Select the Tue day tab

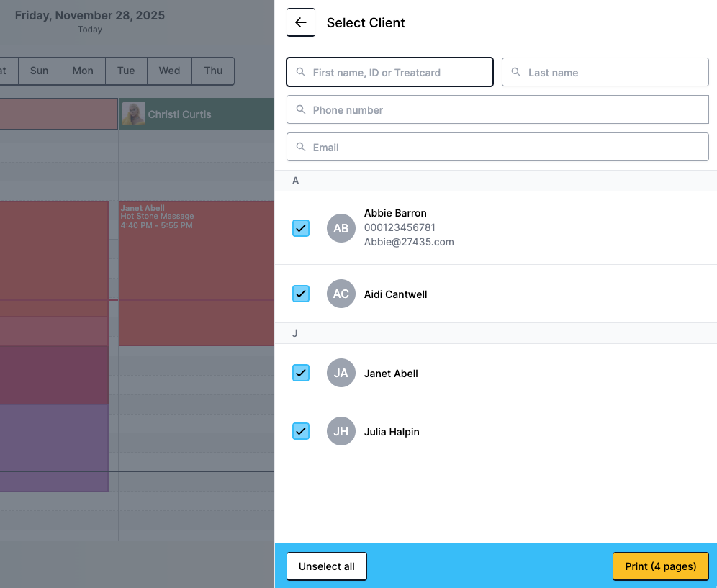pos(126,71)
